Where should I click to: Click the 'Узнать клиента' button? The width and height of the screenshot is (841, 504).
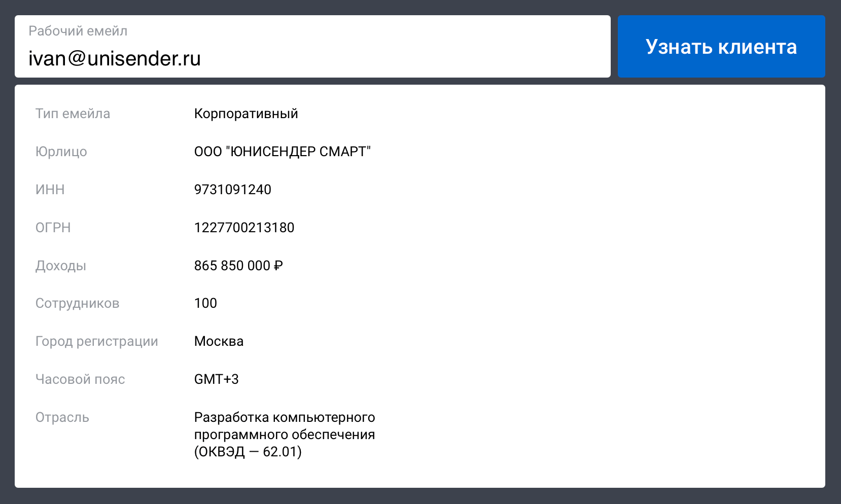(x=721, y=47)
